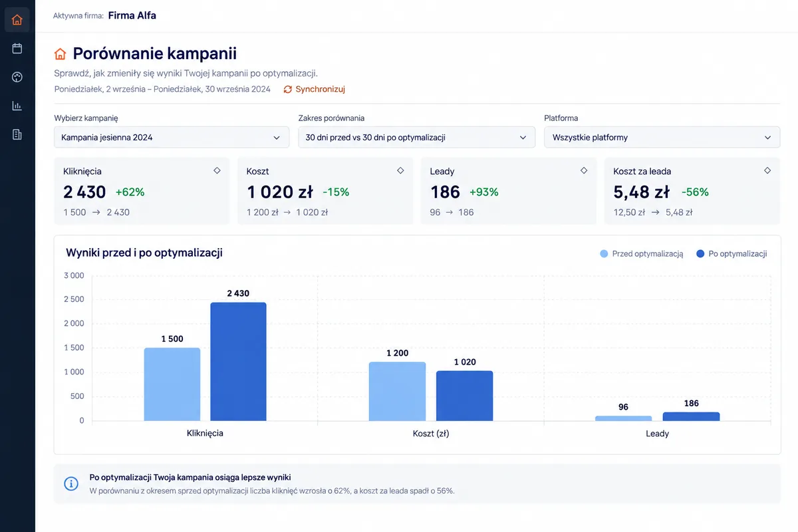Click the 1 020 zł headline value
This screenshot has height=532, width=798.
click(x=280, y=192)
